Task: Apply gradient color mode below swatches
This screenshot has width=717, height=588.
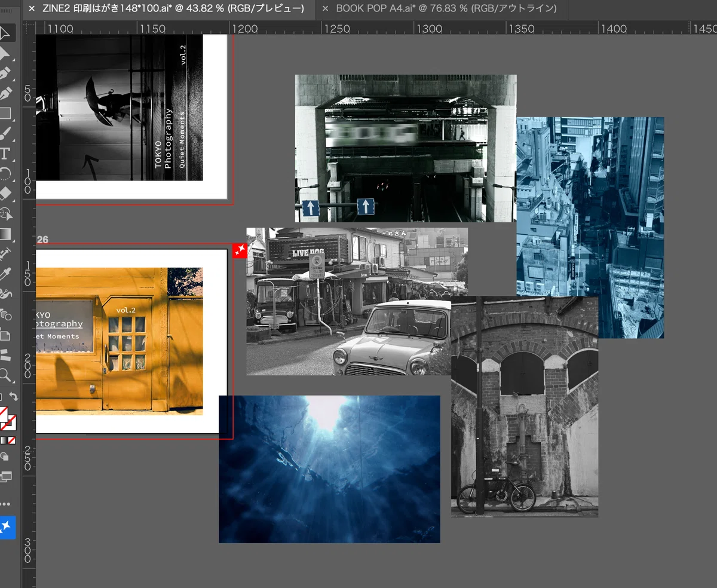Action: (3, 440)
